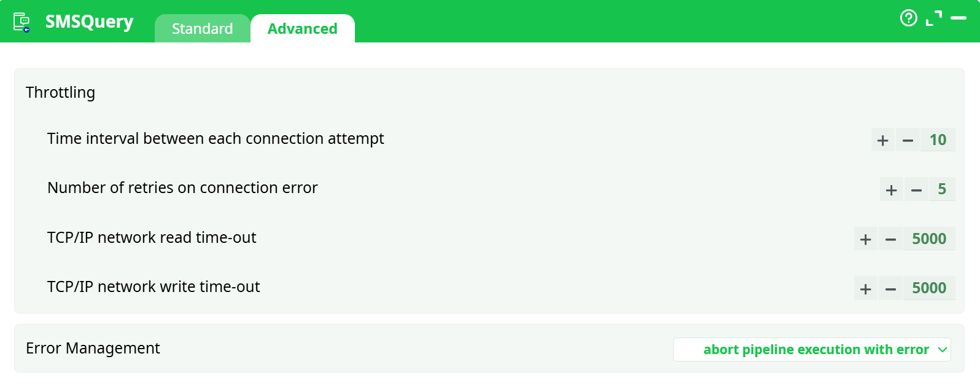The image size is (980, 391).
Task: Switch to the Standard tab
Action: coord(202,29)
